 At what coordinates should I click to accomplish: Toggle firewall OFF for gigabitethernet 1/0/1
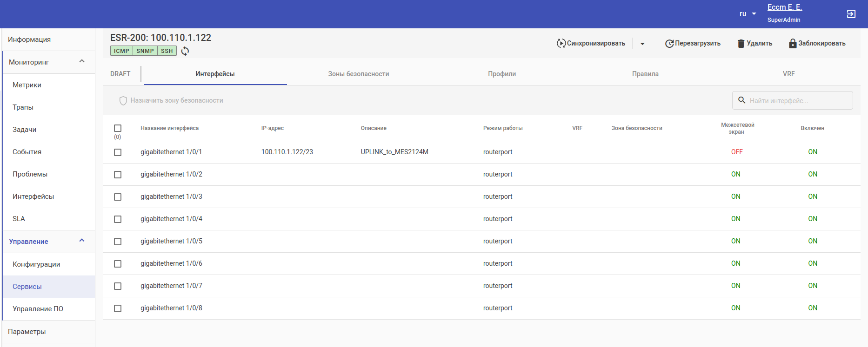coord(736,152)
